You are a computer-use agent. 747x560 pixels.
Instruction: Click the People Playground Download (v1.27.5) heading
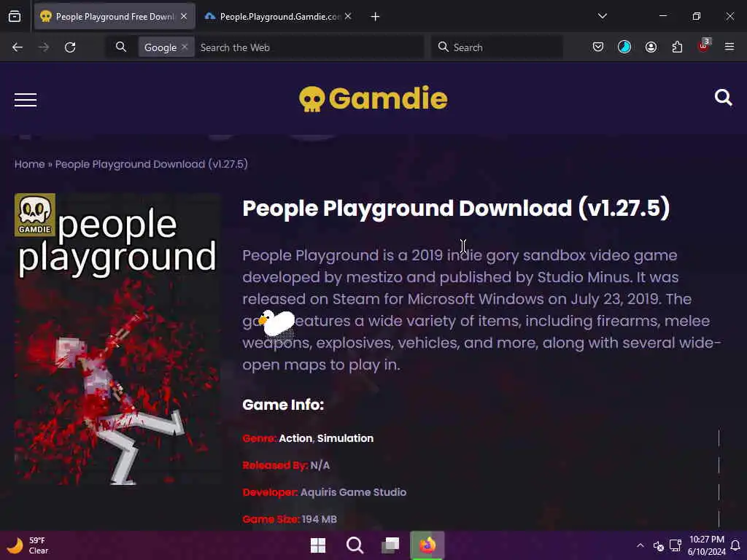[x=456, y=208]
